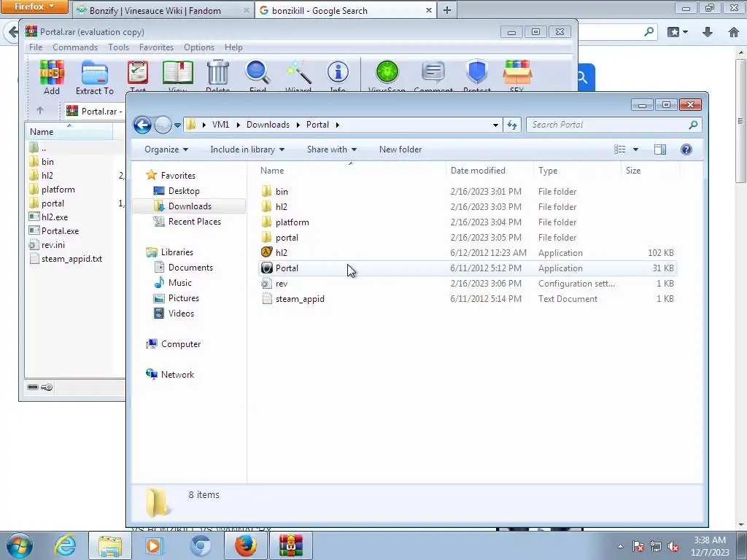
Task: Click Firefox home icon
Action: pyautogui.click(x=734, y=32)
